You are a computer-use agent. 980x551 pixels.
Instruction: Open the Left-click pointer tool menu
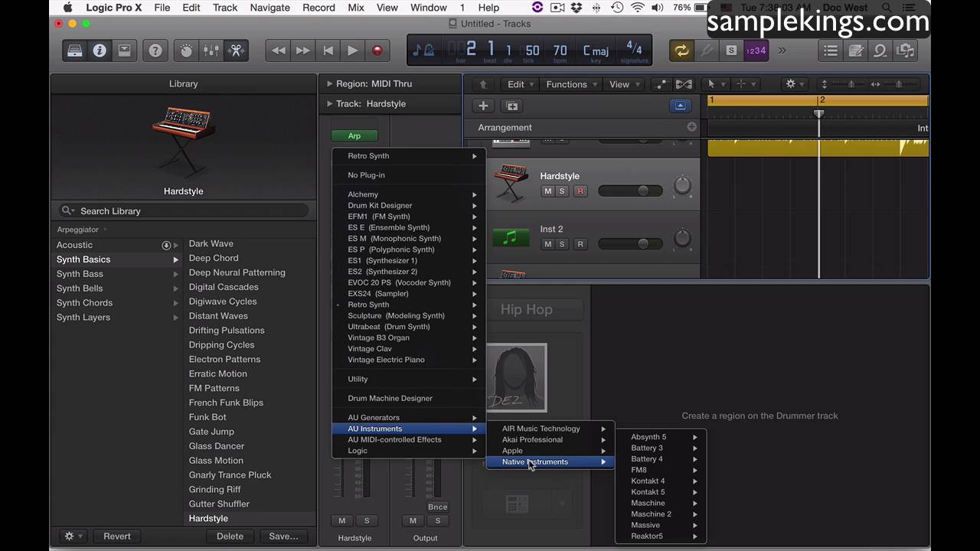point(715,84)
